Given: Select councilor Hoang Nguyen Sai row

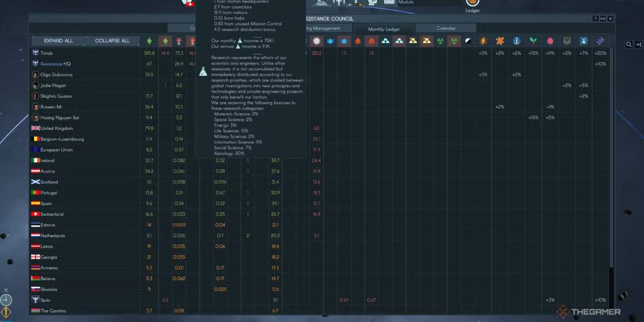Looking at the screenshot, I should point(320,118).
